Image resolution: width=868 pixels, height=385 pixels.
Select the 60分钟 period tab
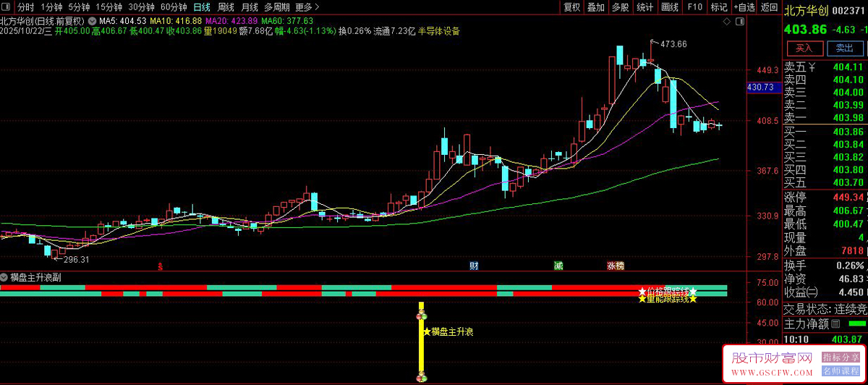(x=174, y=7)
